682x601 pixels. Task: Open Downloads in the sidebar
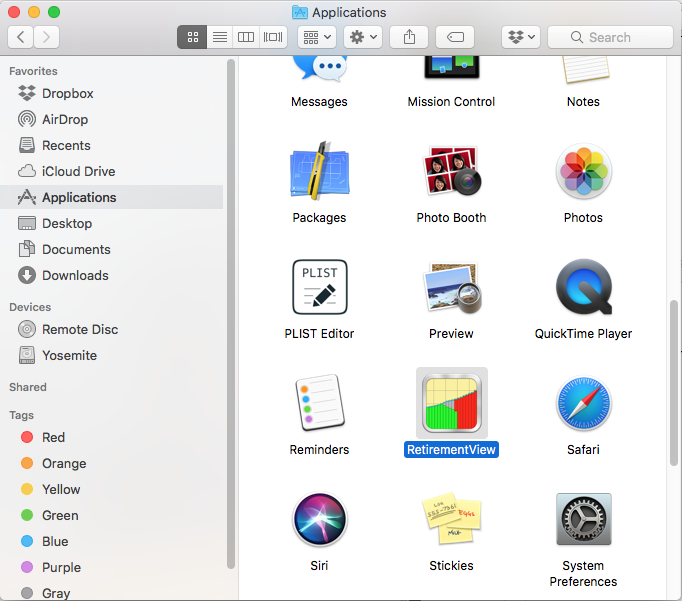112,275
